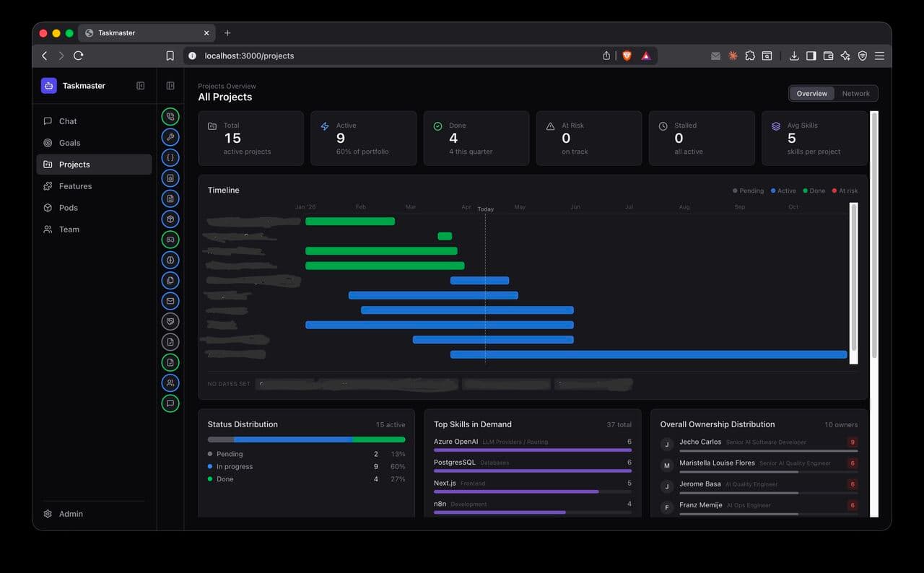Click the Azure OpenAI skill progress bar
Image resolution: width=924 pixels, height=573 pixels.
(x=532, y=450)
